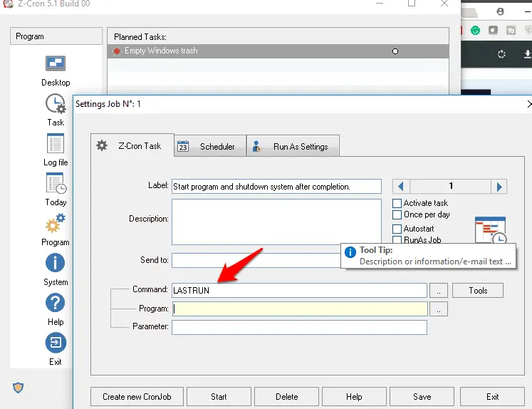Click the Exit button at bottom right
The height and width of the screenshot is (409, 532).
click(x=492, y=396)
